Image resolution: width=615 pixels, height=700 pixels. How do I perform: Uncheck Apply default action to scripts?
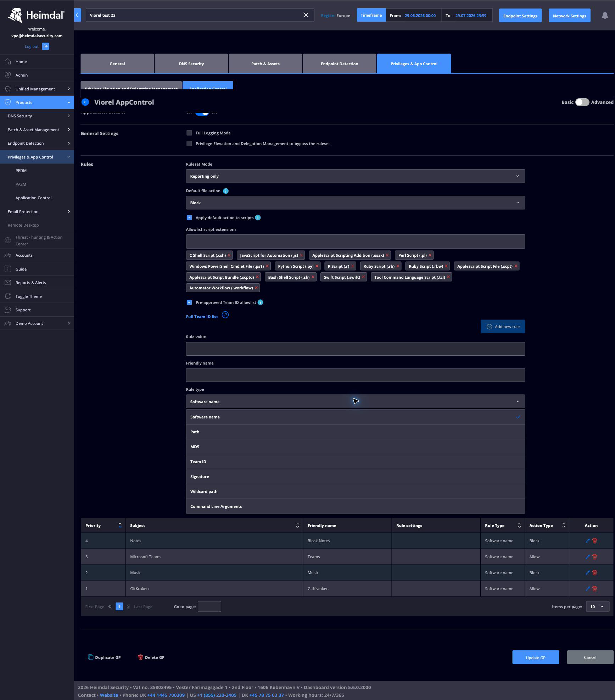point(189,218)
